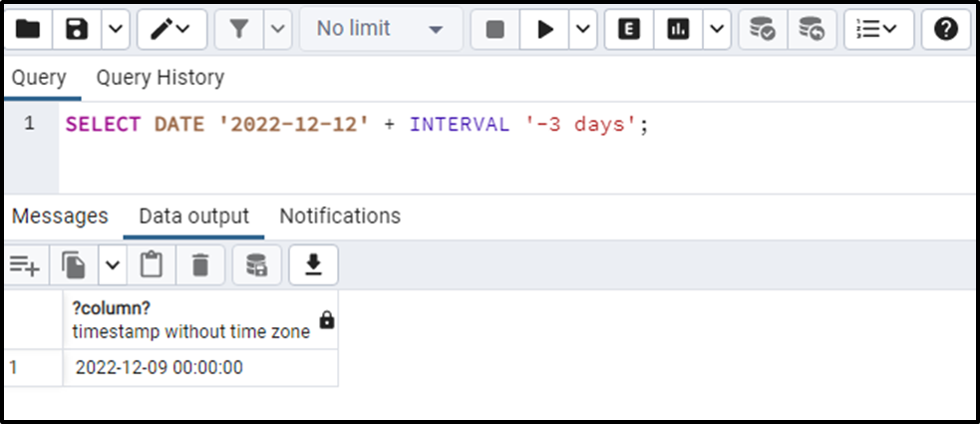Open the Notifications tab
980x424 pixels.
click(x=340, y=215)
